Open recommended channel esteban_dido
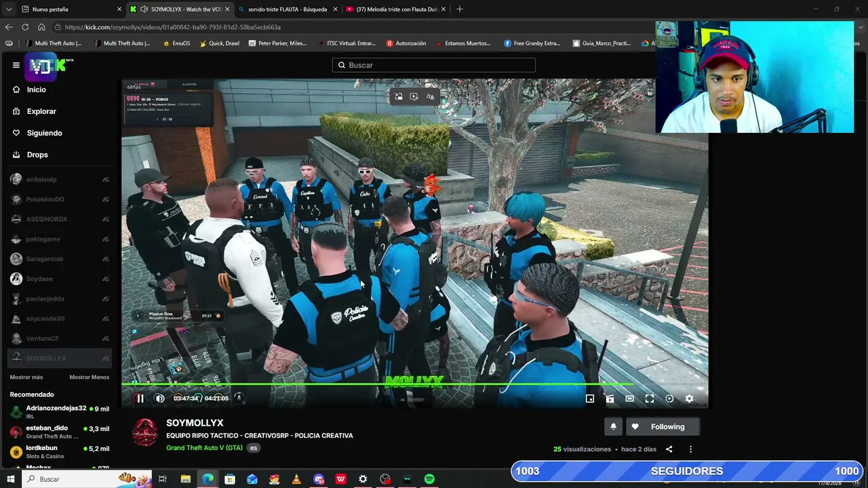This screenshot has width=868, height=488. [x=60, y=432]
